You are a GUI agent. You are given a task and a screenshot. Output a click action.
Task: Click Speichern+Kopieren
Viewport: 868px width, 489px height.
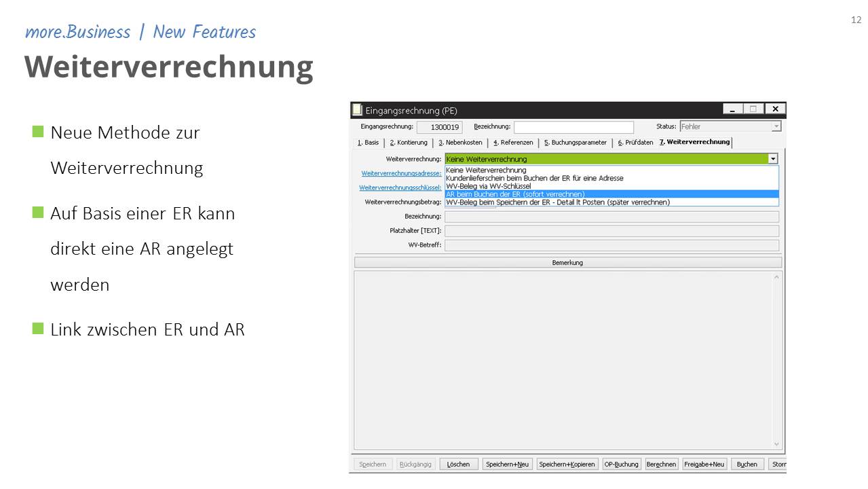(x=567, y=465)
